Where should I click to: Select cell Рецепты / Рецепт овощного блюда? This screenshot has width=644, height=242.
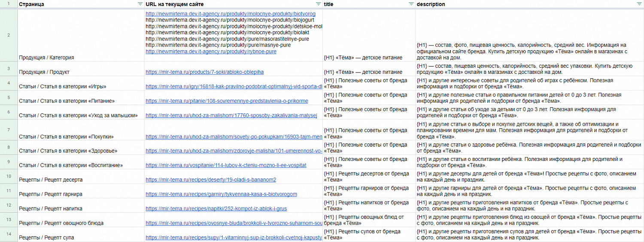(x=81, y=220)
